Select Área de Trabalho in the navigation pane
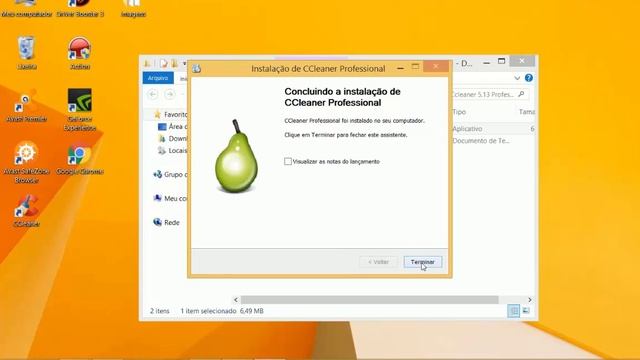This screenshot has width=640, height=360. (x=173, y=127)
